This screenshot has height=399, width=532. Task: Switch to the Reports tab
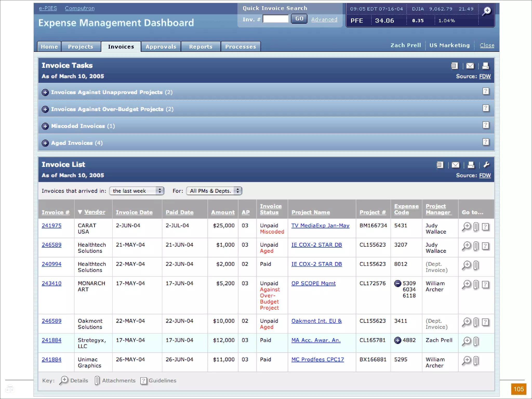pyautogui.click(x=201, y=47)
